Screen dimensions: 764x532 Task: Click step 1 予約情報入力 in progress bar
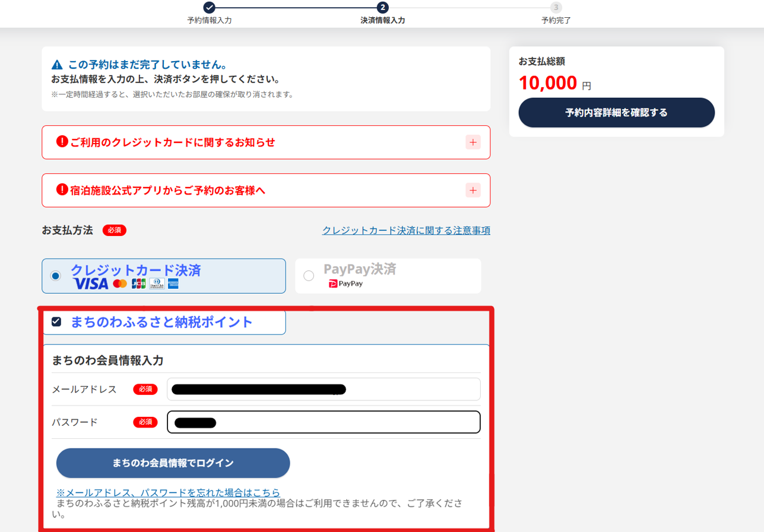coord(209,7)
